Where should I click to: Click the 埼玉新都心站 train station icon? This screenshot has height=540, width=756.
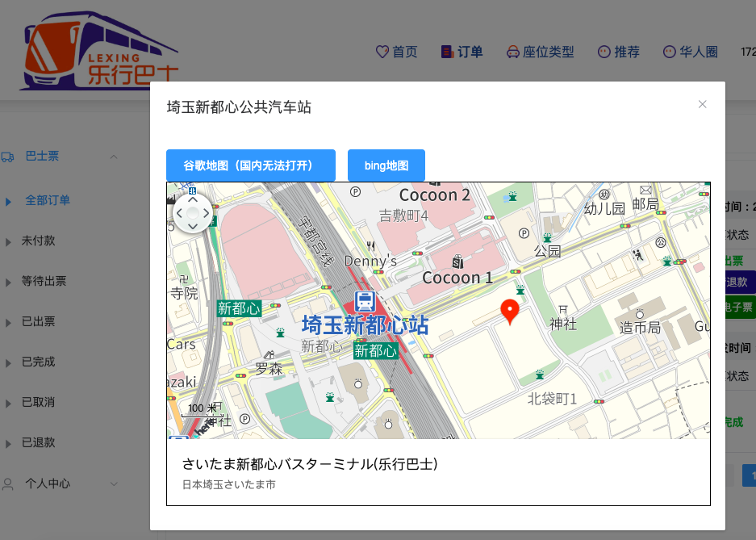coord(365,301)
